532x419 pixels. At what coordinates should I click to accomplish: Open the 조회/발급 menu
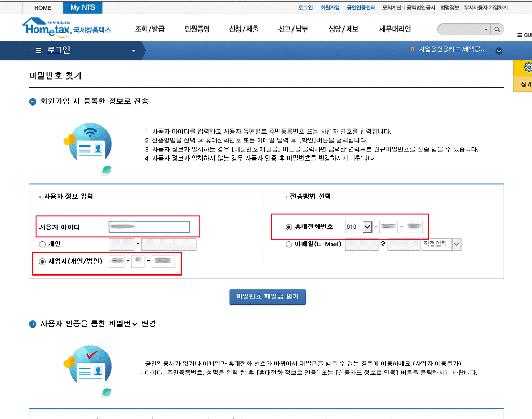[x=150, y=29]
